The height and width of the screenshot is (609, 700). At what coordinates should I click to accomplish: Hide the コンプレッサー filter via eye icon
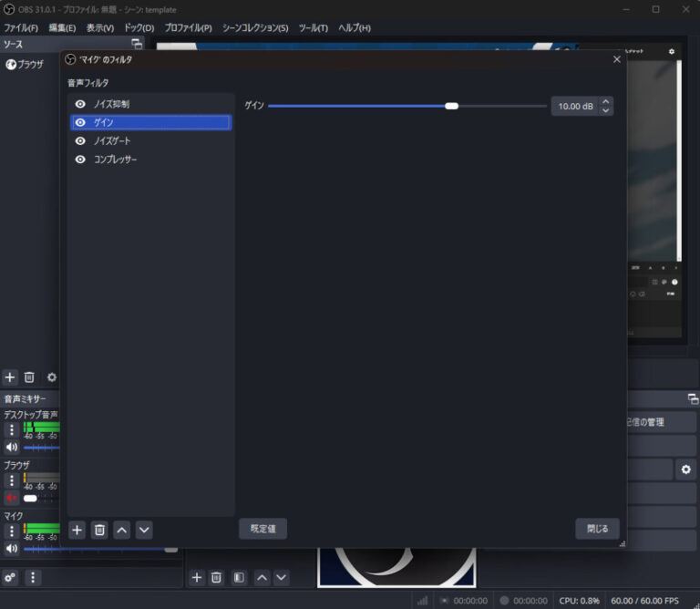coord(80,160)
